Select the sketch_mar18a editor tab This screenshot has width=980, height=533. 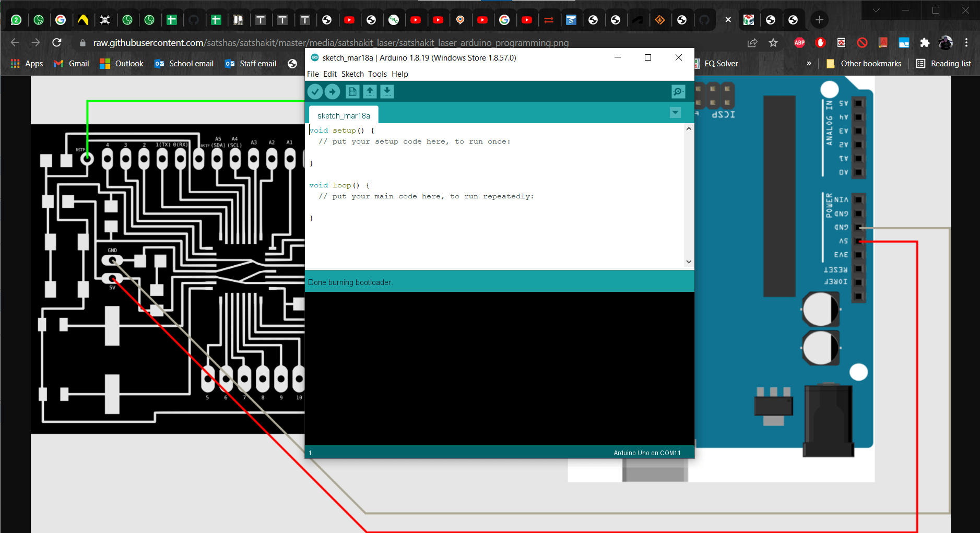[344, 115]
